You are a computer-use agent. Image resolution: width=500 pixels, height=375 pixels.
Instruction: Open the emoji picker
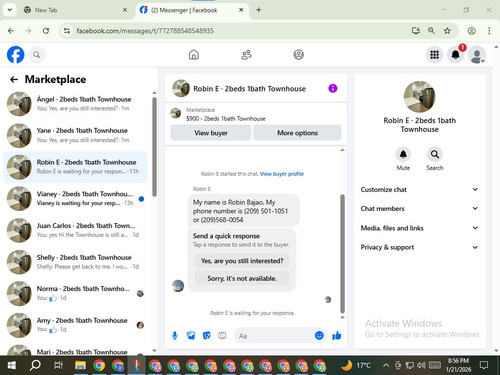[319, 335]
